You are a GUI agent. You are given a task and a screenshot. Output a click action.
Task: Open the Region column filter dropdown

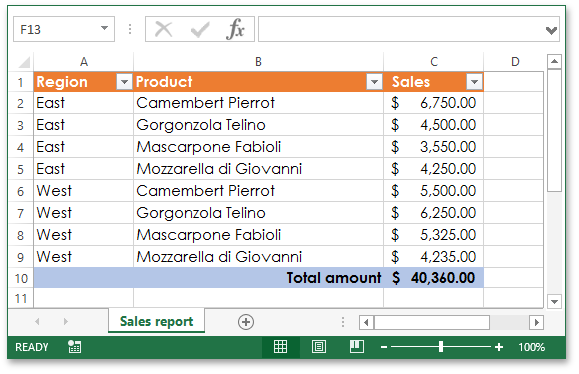[x=124, y=82]
